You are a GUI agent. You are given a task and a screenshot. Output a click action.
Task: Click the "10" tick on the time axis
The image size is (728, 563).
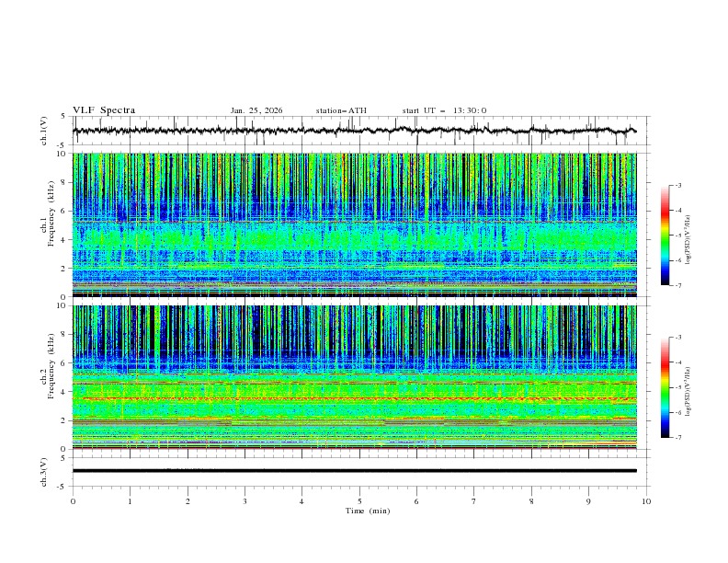pyautogui.click(x=646, y=501)
